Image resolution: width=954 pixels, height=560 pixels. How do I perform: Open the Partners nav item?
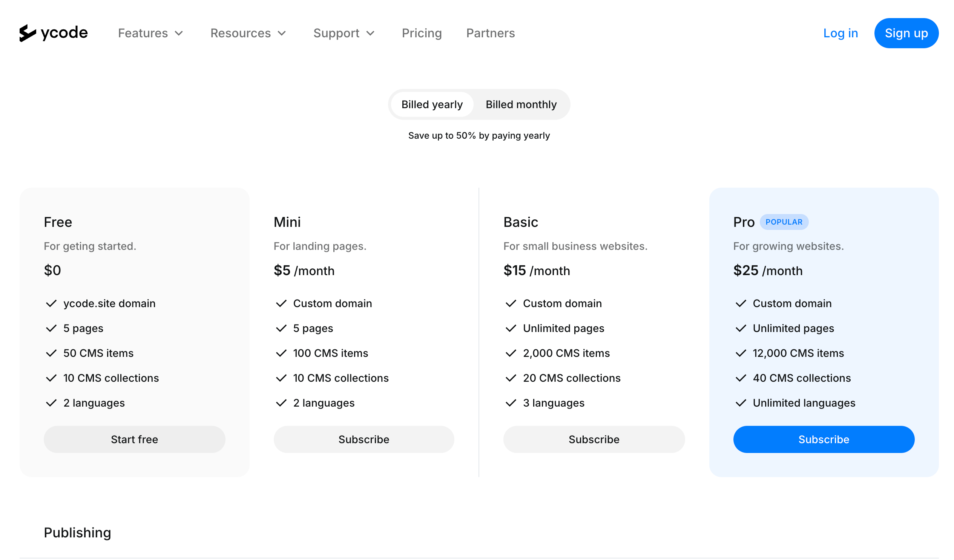(490, 33)
